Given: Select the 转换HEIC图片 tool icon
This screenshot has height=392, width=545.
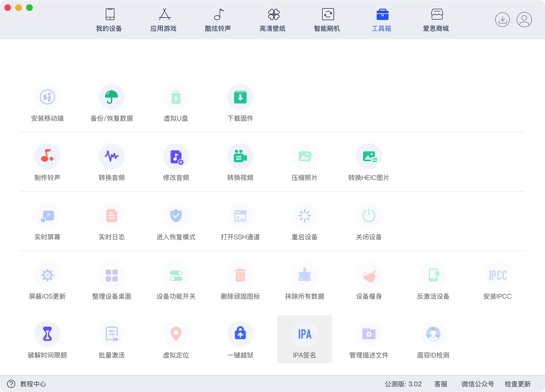Looking at the screenshot, I should point(369,156).
